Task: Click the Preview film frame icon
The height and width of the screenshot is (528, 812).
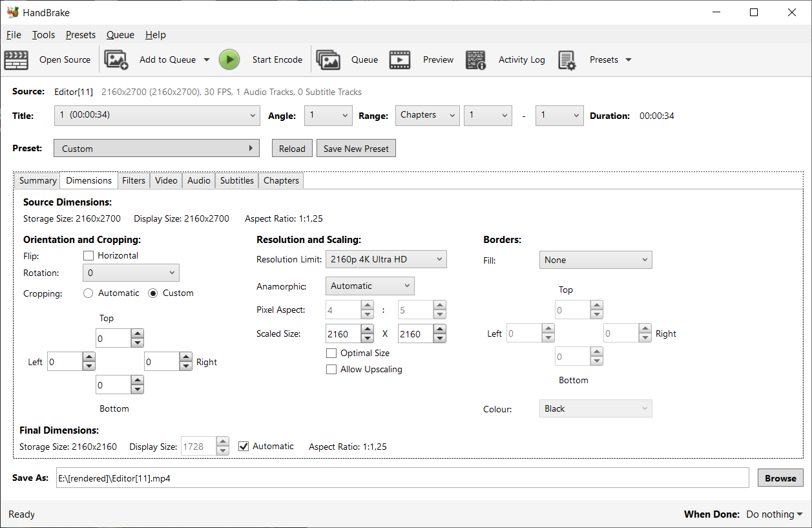Action: click(400, 59)
